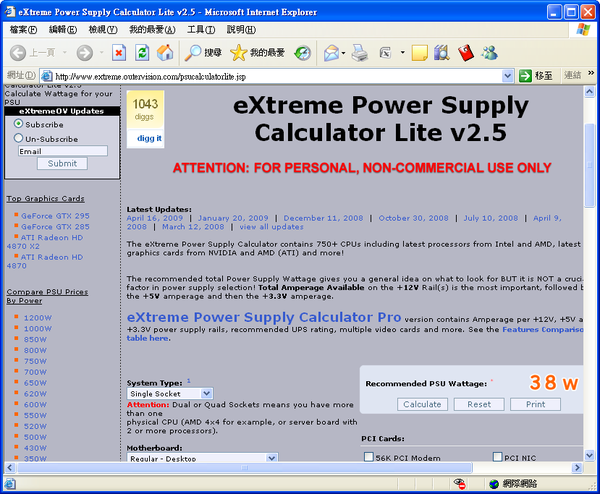This screenshot has width=600, height=494.
Task: Click the Windows flag logo
Action: [583, 29]
